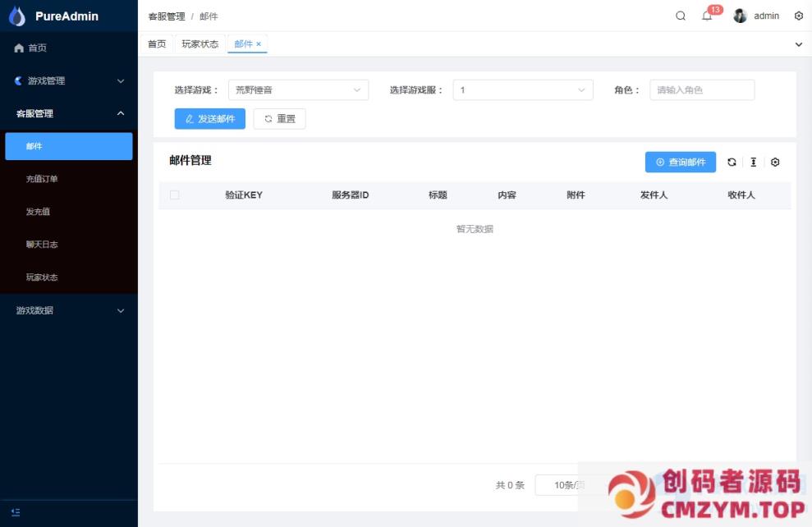This screenshot has height=527, width=812.
Task: Open system settings gear in top bar
Action: 799,16
